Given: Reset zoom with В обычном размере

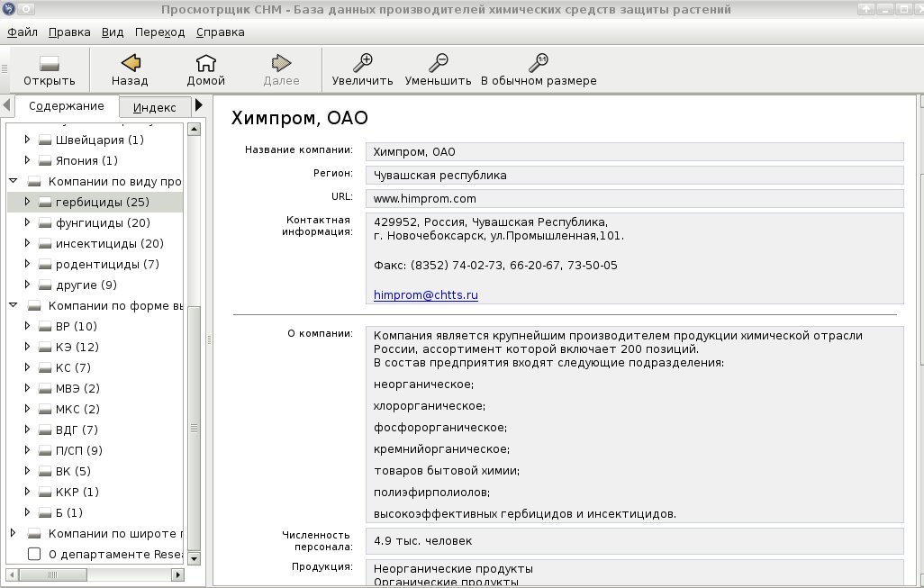Looking at the screenshot, I should pos(538,62).
